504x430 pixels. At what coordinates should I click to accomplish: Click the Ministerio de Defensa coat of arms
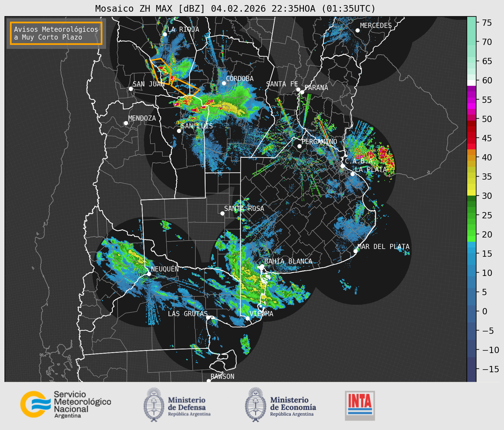[x=154, y=404]
